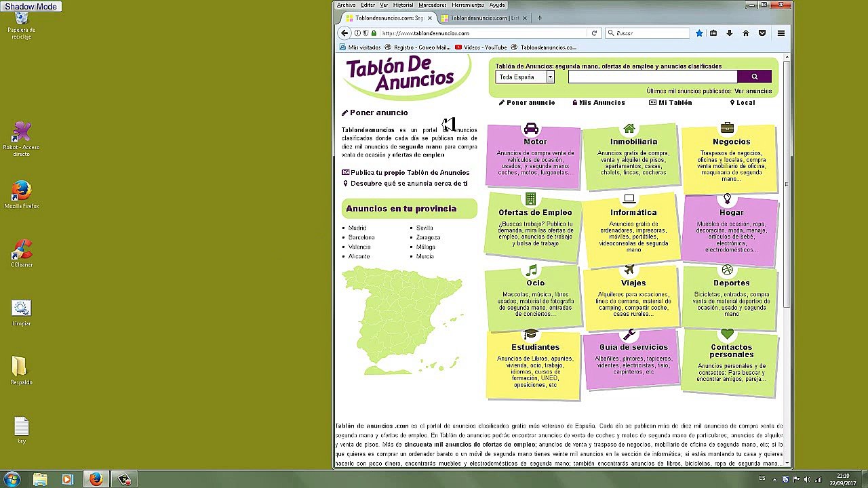The height and width of the screenshot is (488, 868).
Task: Click the Poner anuncio link in the nav bar
Action: pos(527,102)
